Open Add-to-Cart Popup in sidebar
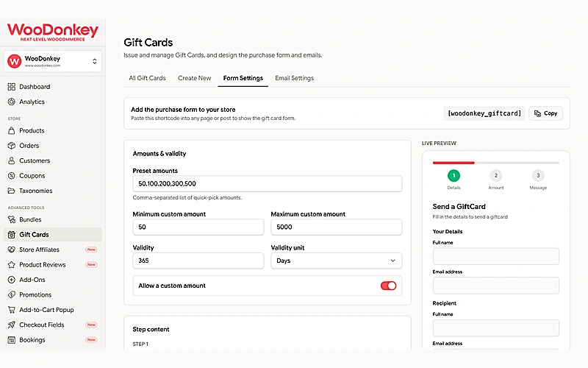 point(52,310)
